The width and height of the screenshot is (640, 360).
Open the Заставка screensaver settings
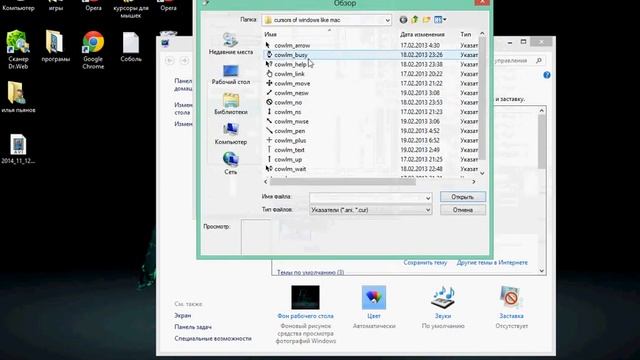(511, 307)
